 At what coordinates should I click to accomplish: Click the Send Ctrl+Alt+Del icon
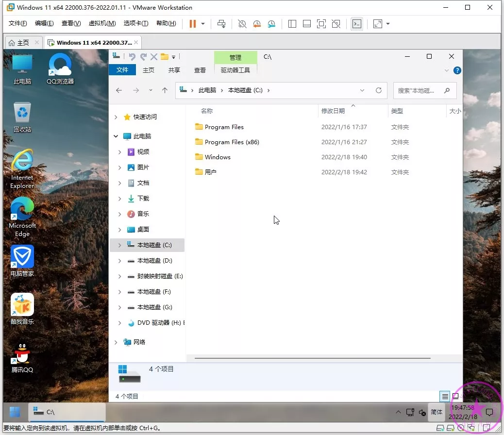[221, 24]
